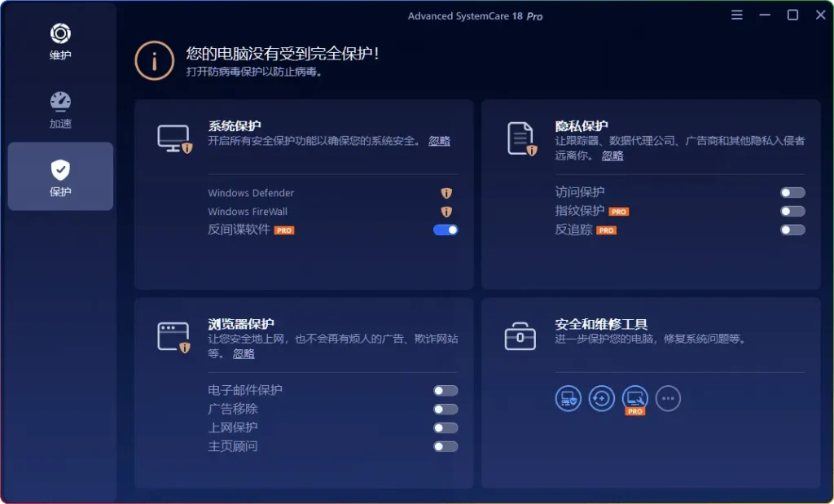This screenshot has height=504, width=834.
Task: Click the 安全和维修工具 toolbox icon
Action: tap(520, 334)
